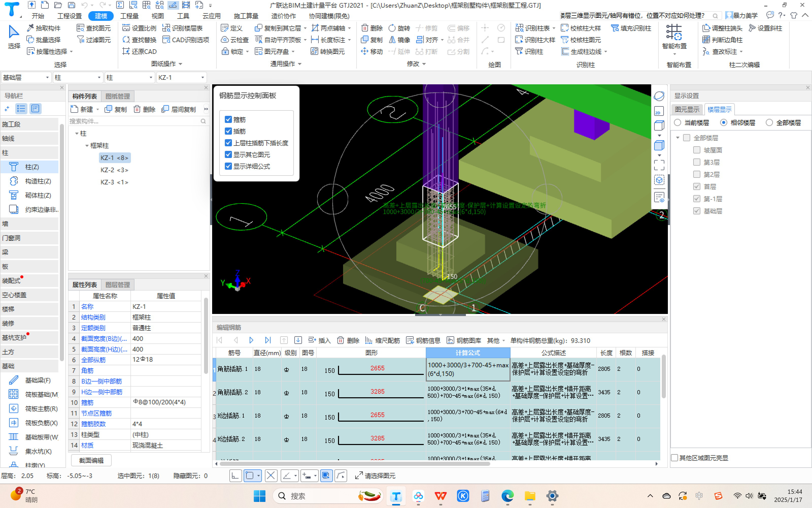
Task: Click the 判断边角柱 tool
Action: [722, 40]
